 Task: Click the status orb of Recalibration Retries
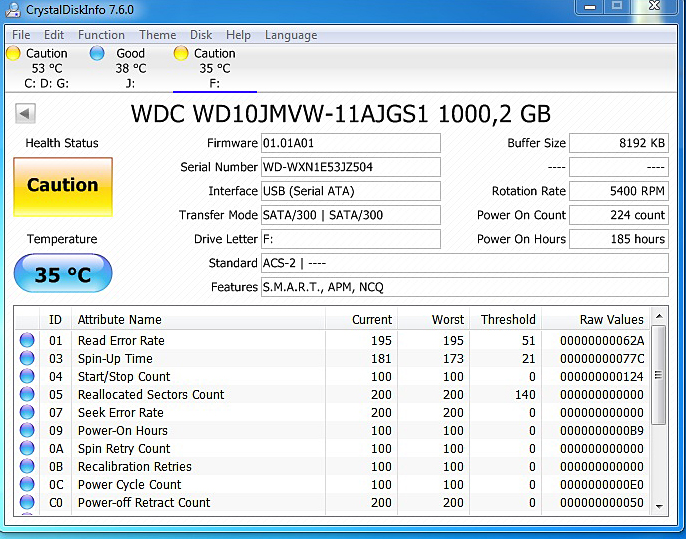[x=27, y=466]
